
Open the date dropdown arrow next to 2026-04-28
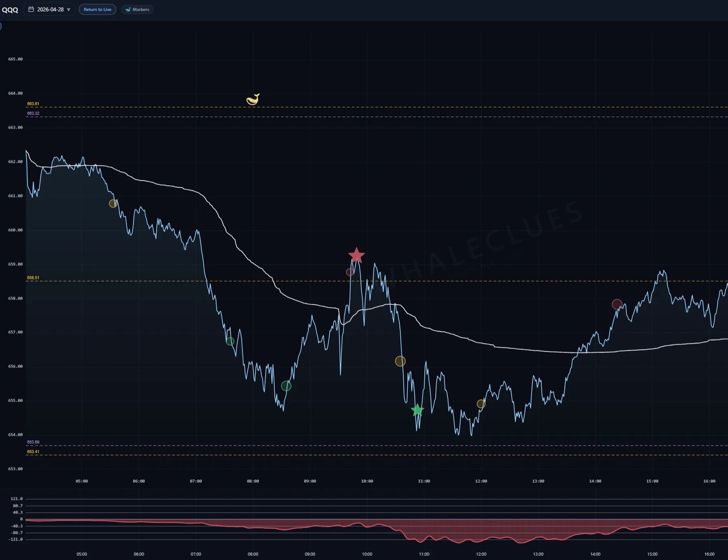pyautogui.click(x=69, y=10)
